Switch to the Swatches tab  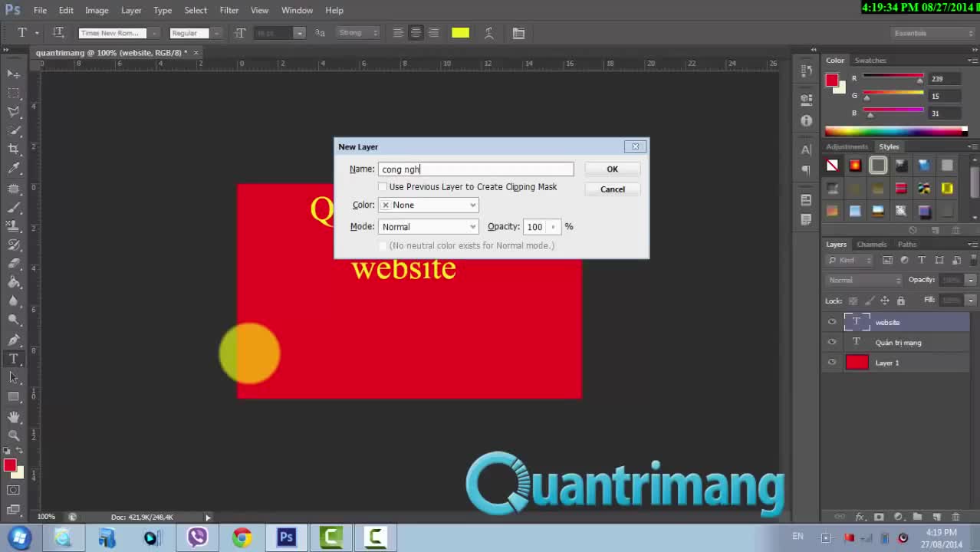point(870,60)
